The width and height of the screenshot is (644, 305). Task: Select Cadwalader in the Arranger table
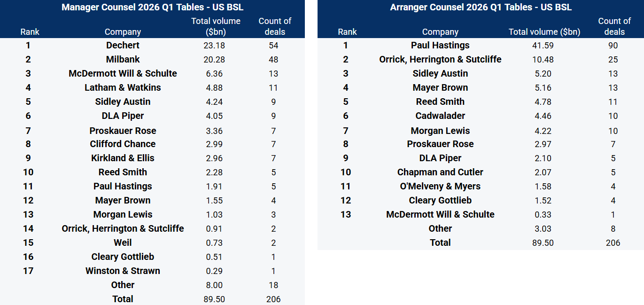[x=440, y=116]
